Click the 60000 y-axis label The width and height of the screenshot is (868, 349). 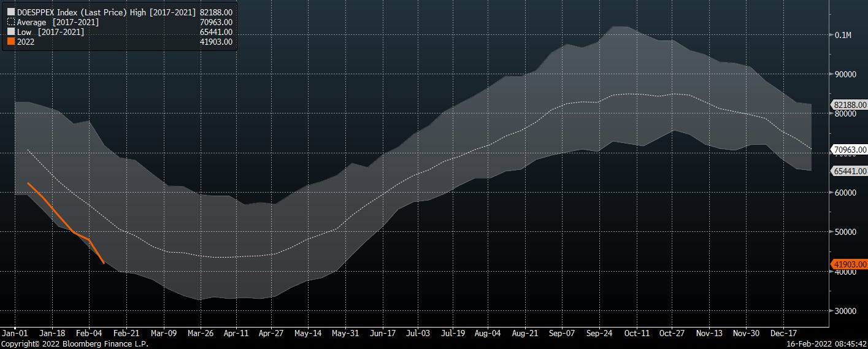[x=845, y=193]
